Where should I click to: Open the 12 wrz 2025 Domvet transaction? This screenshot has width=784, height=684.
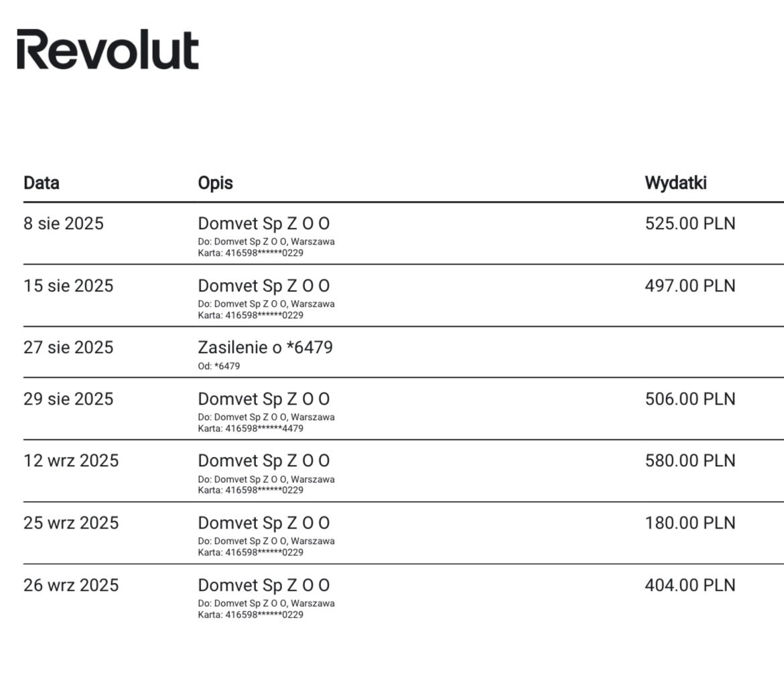coord(403,470)
